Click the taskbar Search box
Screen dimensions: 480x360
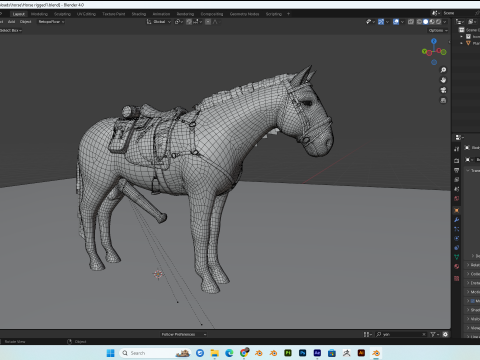click(x=155, y=353)
